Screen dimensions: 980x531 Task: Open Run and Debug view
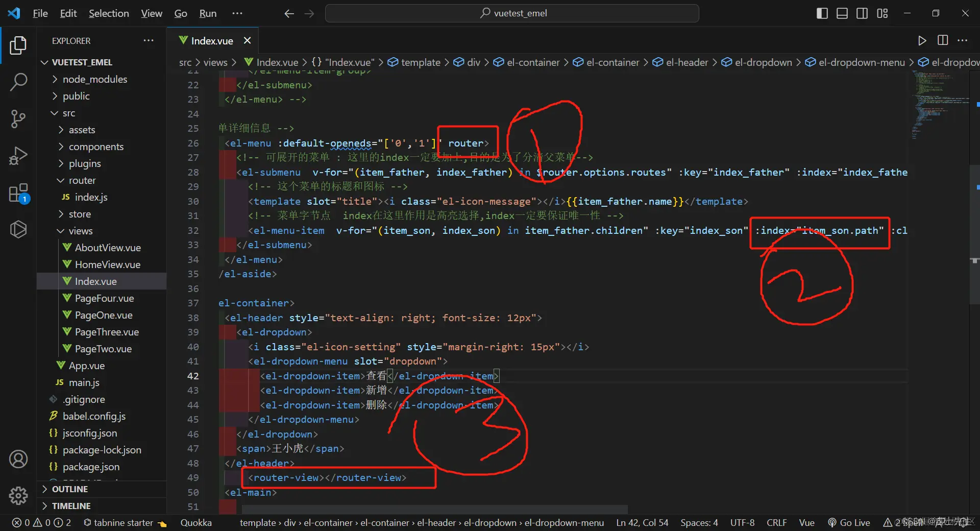pos(18,155)
